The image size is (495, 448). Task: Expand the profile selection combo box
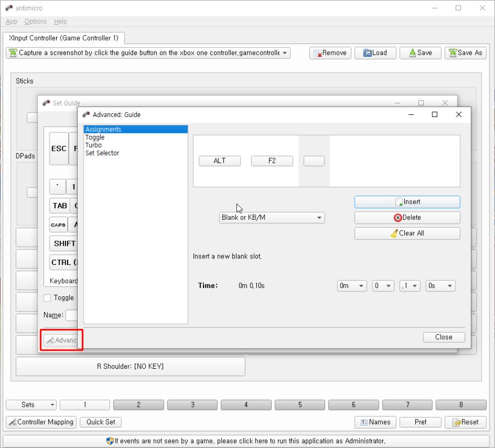point(148,53)
